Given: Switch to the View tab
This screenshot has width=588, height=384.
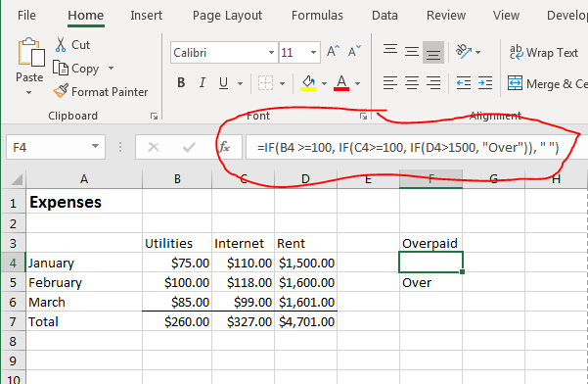Looking at the screenshot, I should pyautogui.click(x=506, y=16).
